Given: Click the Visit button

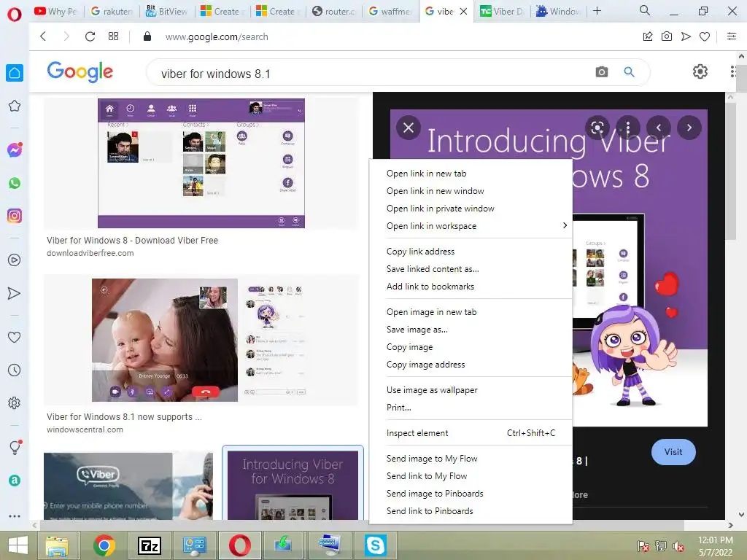Looking at the screenshot, I should click(673, 452).
